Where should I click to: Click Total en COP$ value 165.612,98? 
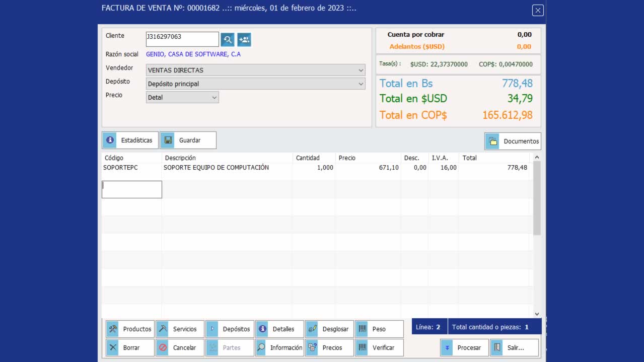pos(508,115)
